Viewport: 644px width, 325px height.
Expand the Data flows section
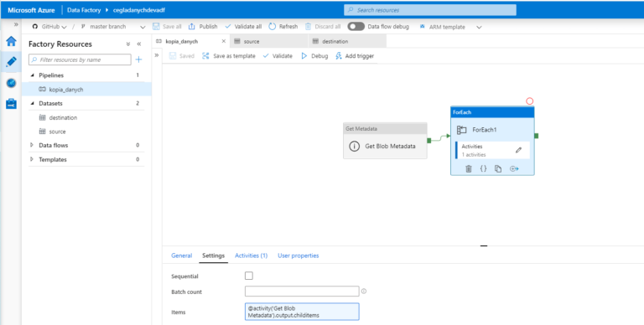(x=32, y=145)
